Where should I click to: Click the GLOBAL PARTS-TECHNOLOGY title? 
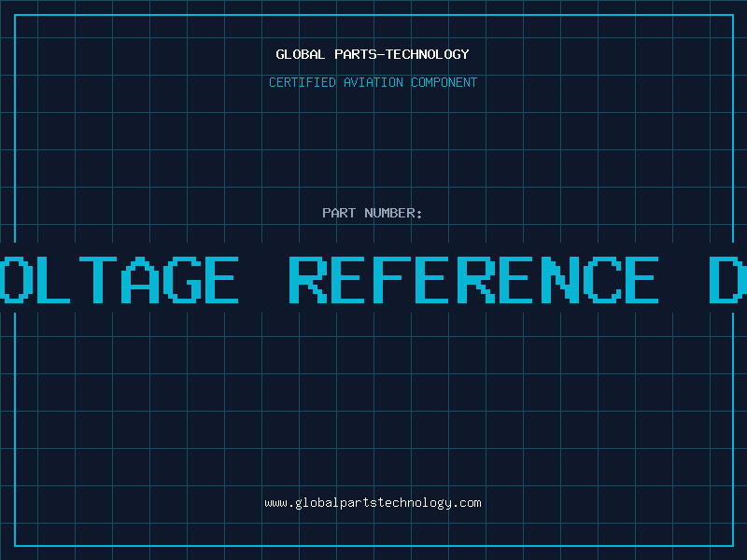pyautogui.click(x=373, y=54)
